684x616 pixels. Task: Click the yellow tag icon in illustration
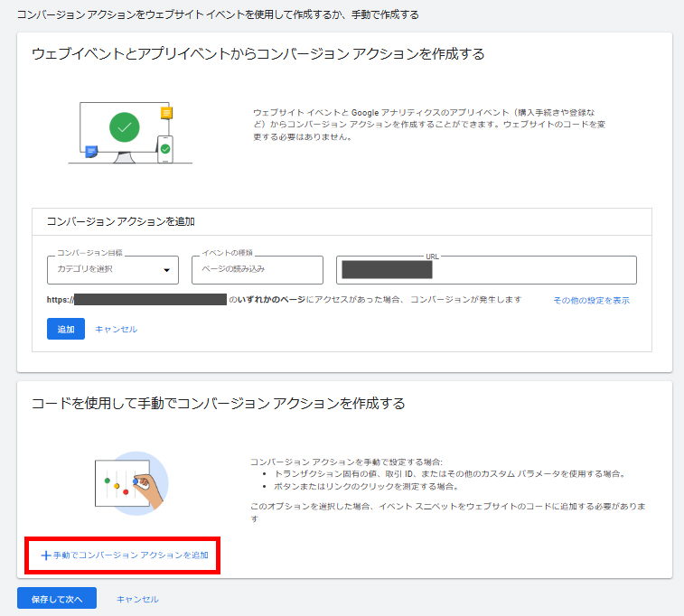tap(165, 113)
